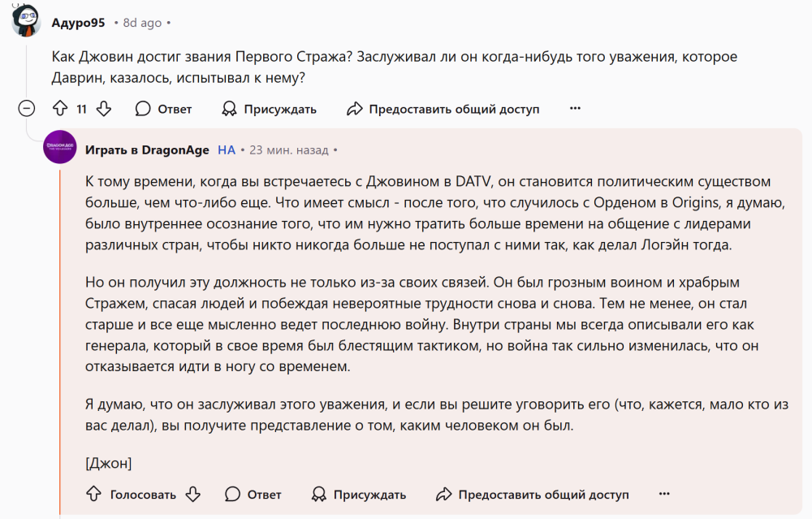Screen dimensions: 812x519
Task: Share the DragonAge reply
Action: (532, 494)
